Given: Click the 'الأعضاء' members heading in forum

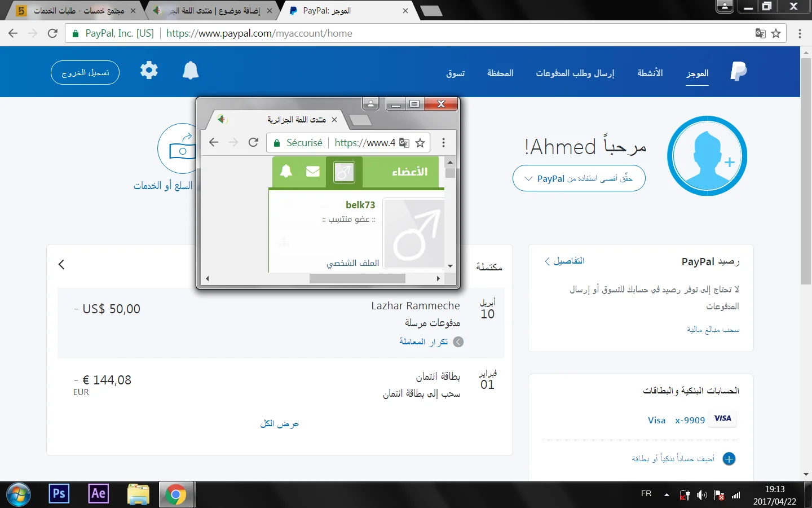Looking at the screenshot, I should [x=410, y=172].
